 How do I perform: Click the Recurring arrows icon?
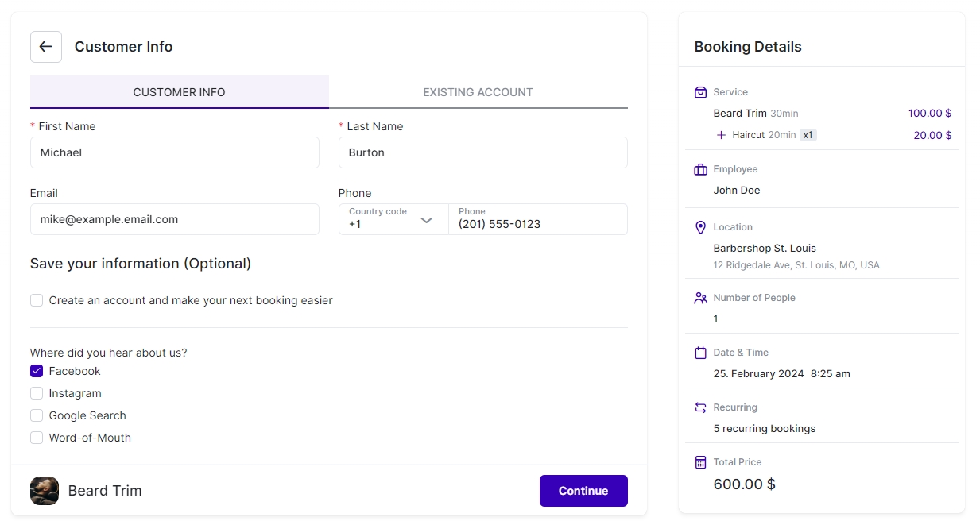pyautogui.click(x=700, y=407)
